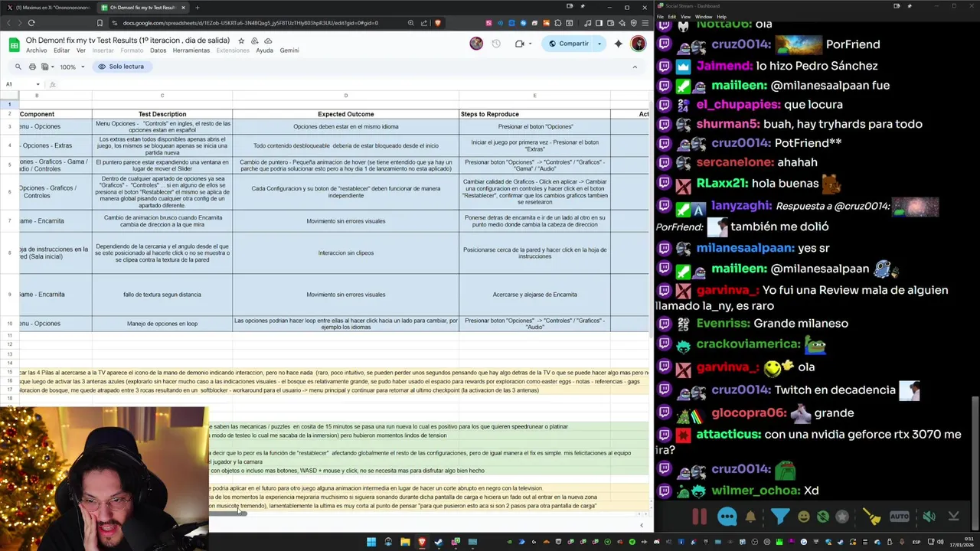
Task: Clear chat with the broom icon
Action: [872, 517]
